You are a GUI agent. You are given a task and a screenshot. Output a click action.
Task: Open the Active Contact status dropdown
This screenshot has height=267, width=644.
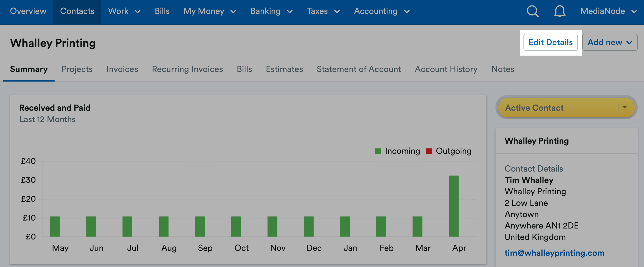(566, 108)
